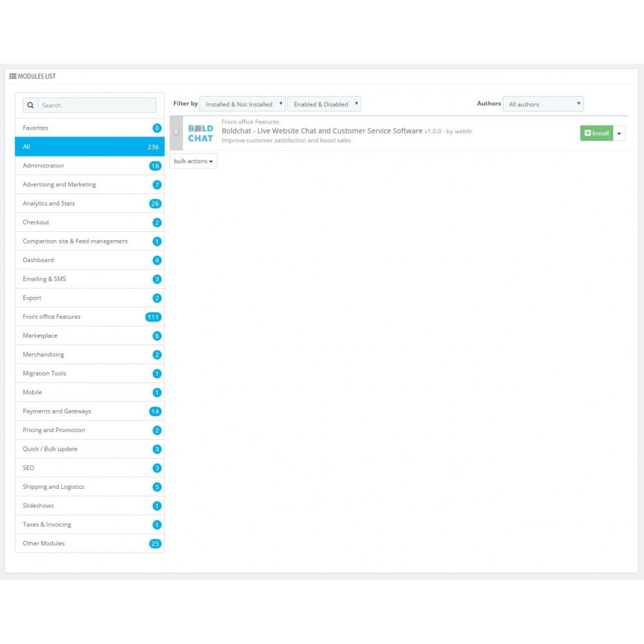Click the Boldchat module logo
644x644 pixels.
coord(200,133)
